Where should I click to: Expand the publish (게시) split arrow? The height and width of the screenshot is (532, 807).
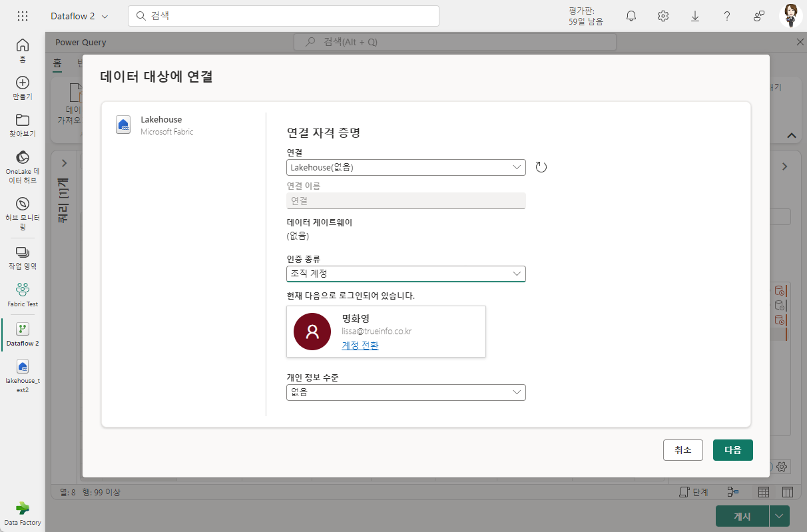pyautogui.click(x=780, y=516)
